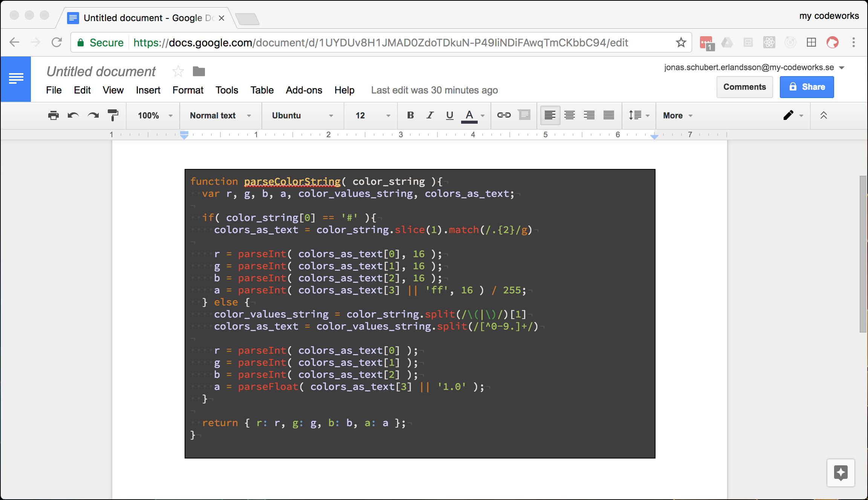This screenshot has height=500, width=868.
Task: Open the font size 12 dropdown
Action: coord(373,115)
